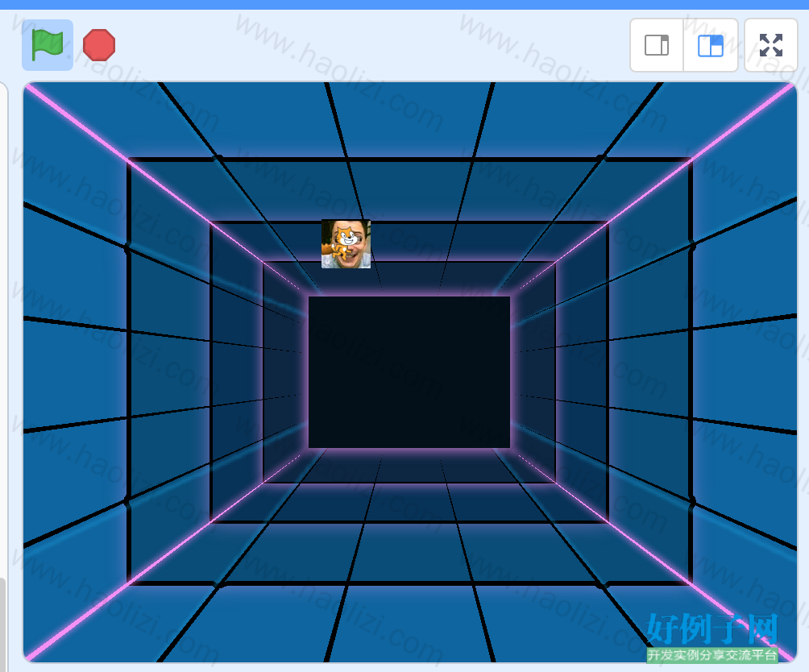Switch to the small stage layout

point(657,45)
